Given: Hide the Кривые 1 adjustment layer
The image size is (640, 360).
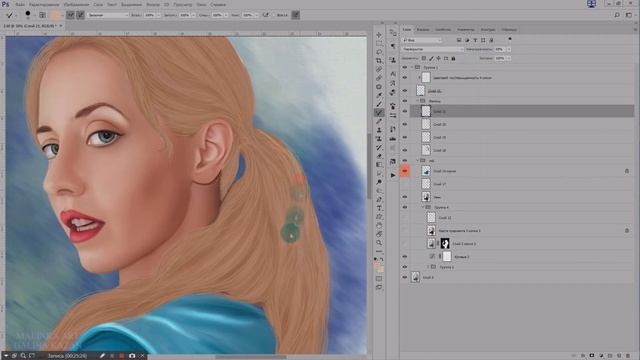Looking at the screenshot, I should (x=405, y=256).
